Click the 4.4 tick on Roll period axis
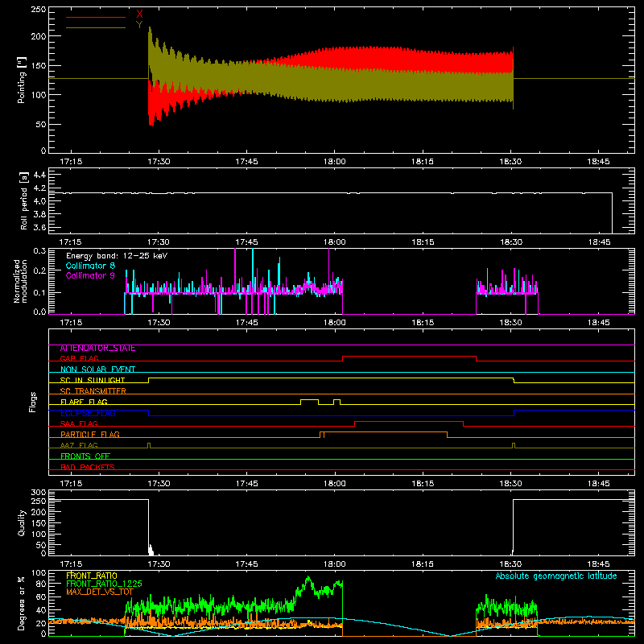The height and width of the screenshot is (644, 644). 39,175
